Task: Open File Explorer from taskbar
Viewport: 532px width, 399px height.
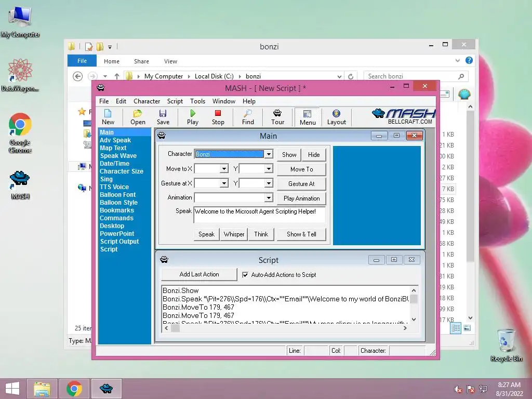Action: (x=42, y=389)
